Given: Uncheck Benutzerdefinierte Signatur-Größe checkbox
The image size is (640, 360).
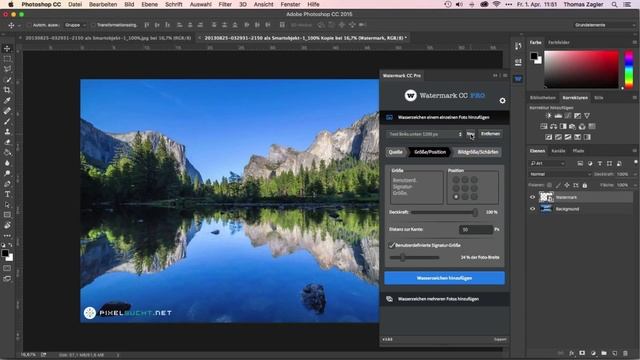Looking at the screenshot, I should 392,245.
